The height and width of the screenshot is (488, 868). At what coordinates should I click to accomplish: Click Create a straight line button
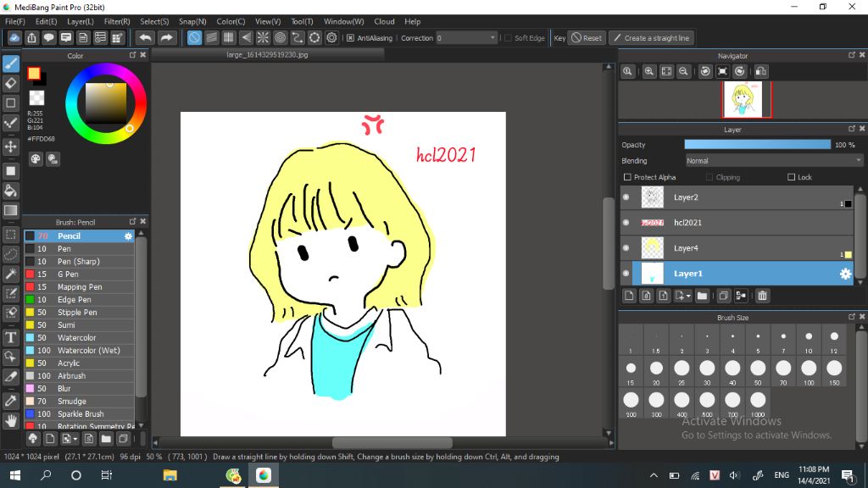pyautogui.click(x=652, y=38)
